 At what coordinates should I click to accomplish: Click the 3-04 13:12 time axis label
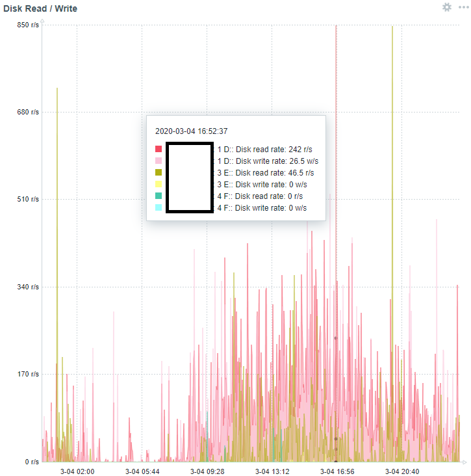[272, 471]
